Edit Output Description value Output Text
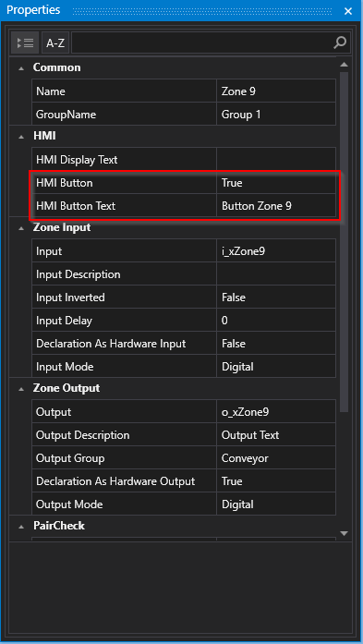This screenshot has height=644, width=363. coord(276,434)
